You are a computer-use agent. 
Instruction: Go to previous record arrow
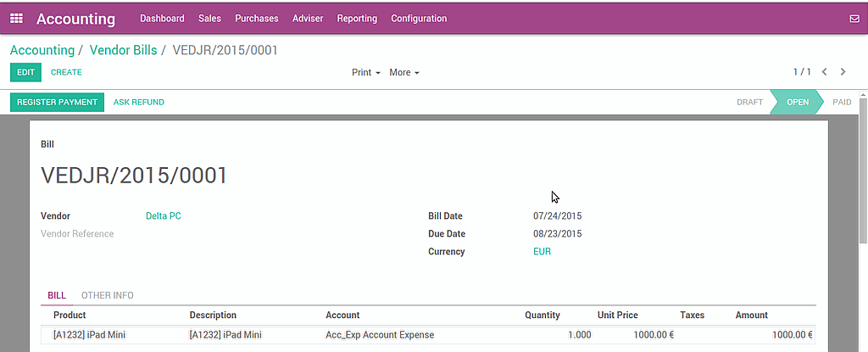tap(824, 72)
